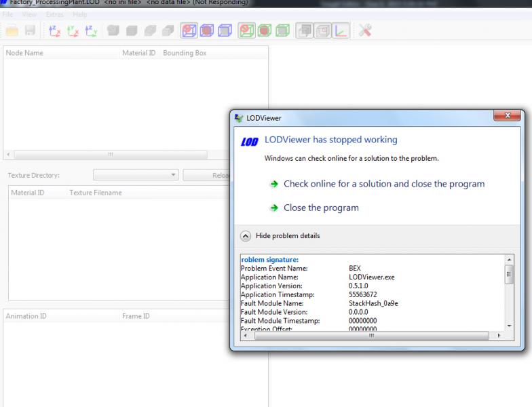Click left arrow of node list scrollbar
This screenshot has width=532, height=407.
click(8, 155)
